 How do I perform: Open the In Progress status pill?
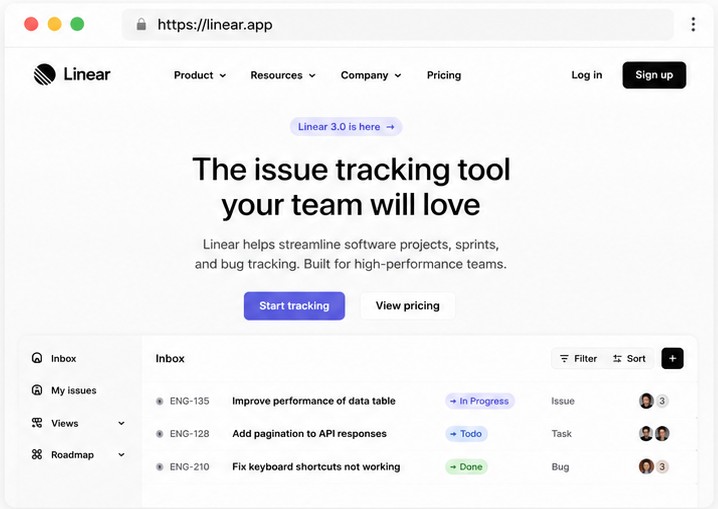pos(480,401)
